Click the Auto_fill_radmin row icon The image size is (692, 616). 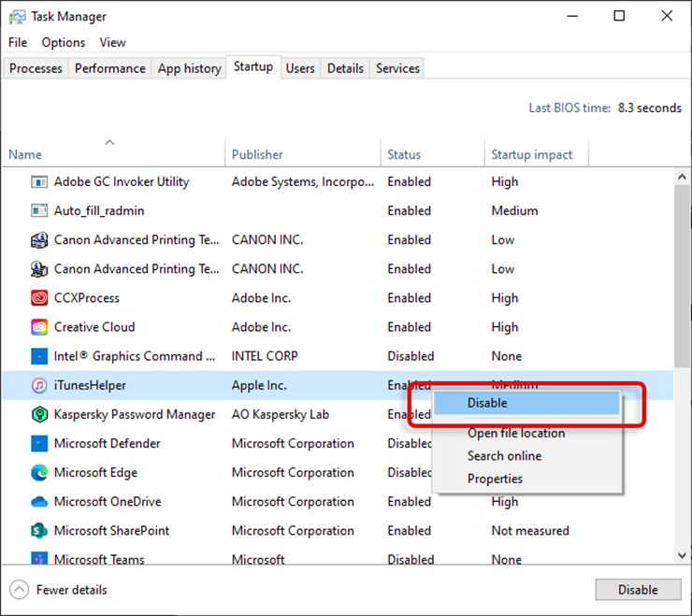(x=39, y=211)
